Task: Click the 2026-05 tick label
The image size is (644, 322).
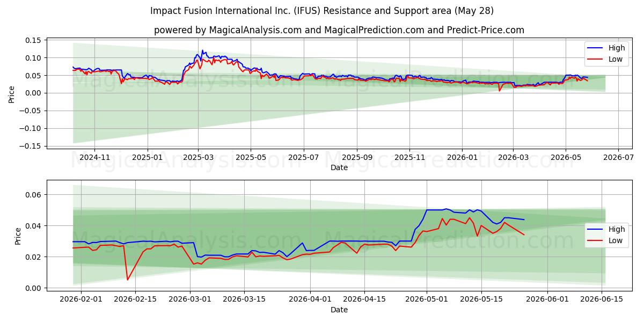Action: [566, 157]
